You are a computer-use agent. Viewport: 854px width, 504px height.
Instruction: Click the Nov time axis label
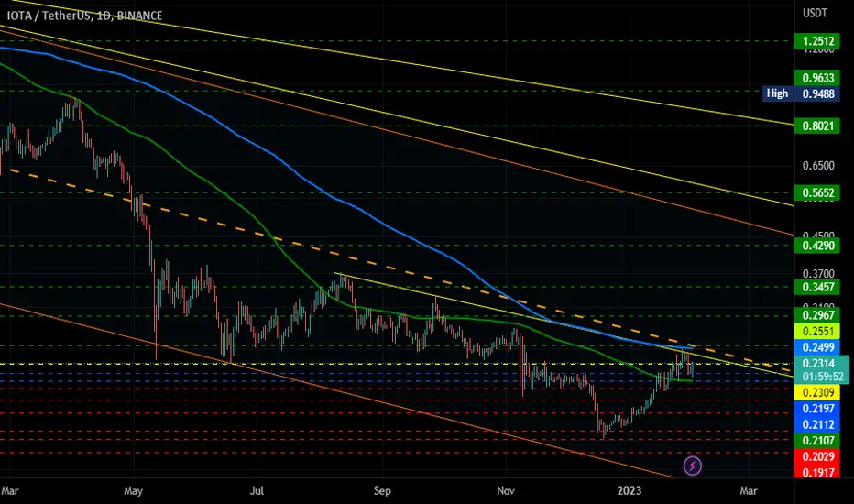[x=506, y=491]
